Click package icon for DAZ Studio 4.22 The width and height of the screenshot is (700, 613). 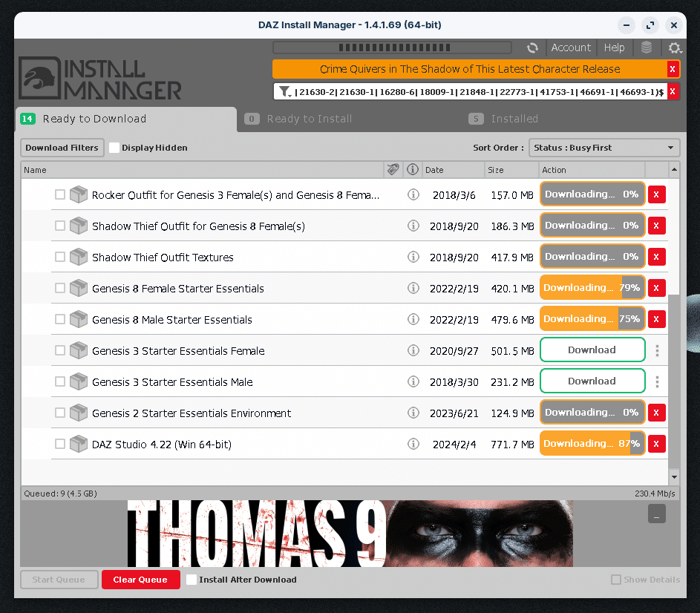(x=79, y=444)
